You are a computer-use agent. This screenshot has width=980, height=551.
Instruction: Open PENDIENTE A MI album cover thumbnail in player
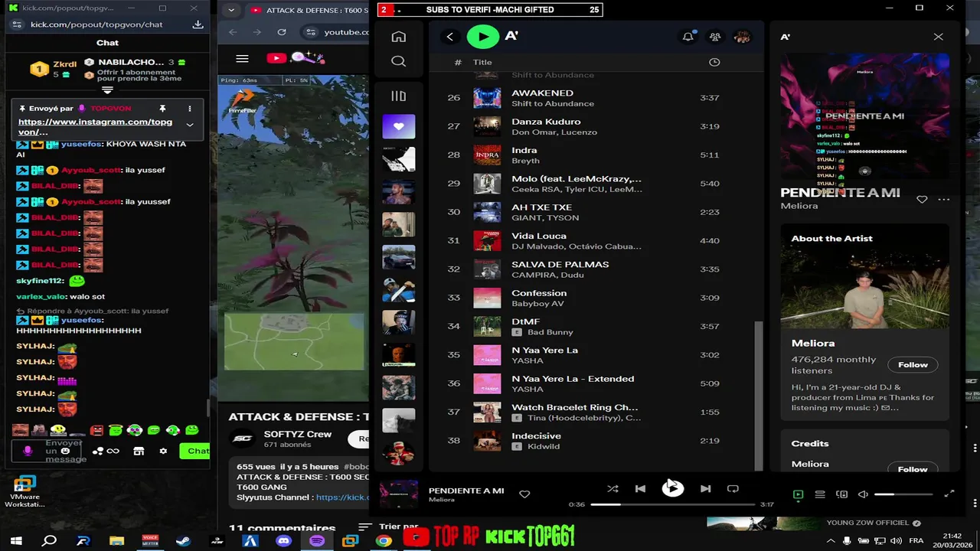(x=399, y=494)
